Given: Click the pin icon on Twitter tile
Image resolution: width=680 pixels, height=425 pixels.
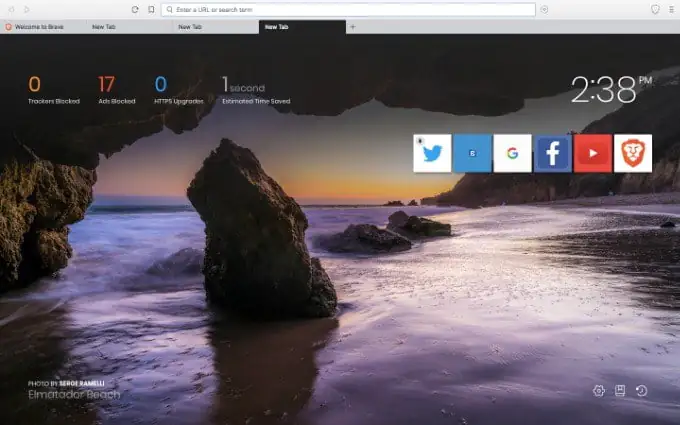Looking at the screenshot, I should pyautogui.click(x=420, y=141).
